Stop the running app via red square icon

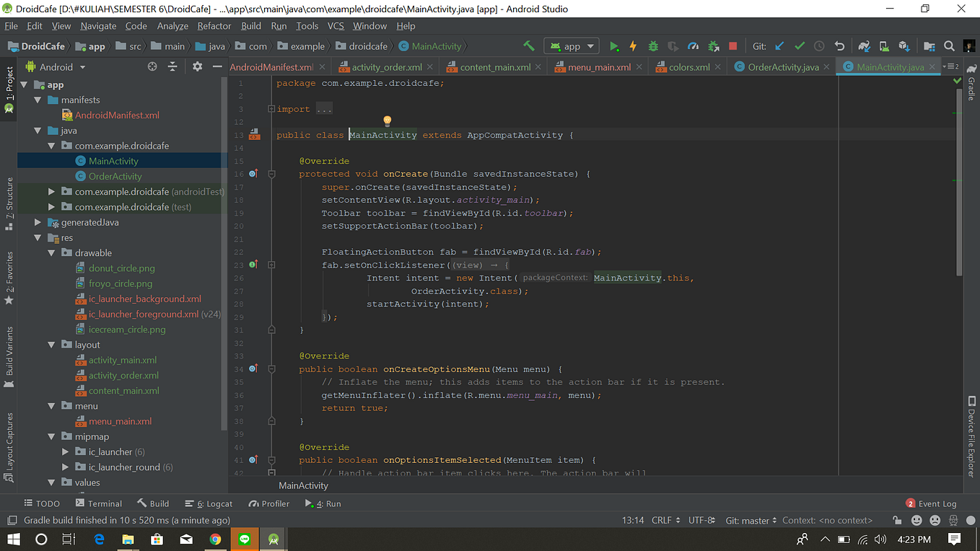733,45
